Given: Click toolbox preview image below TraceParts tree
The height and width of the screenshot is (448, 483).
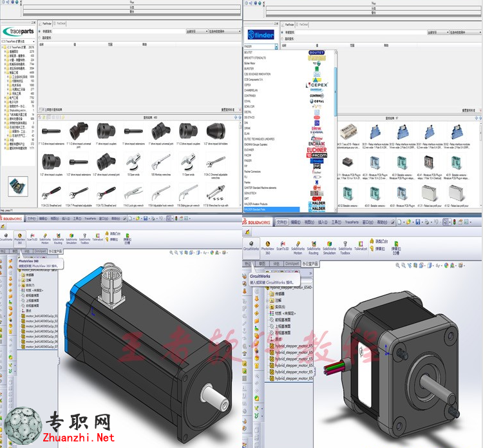Looking at the screenshot, I should pyautogui.click(x=18, y=186).
